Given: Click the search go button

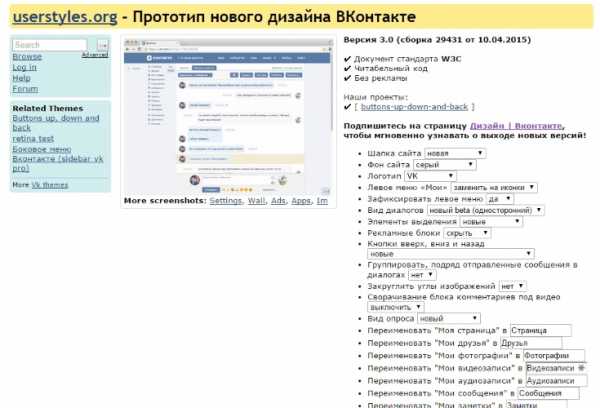Looking at the screenshot, I should (x=103, y=45).
